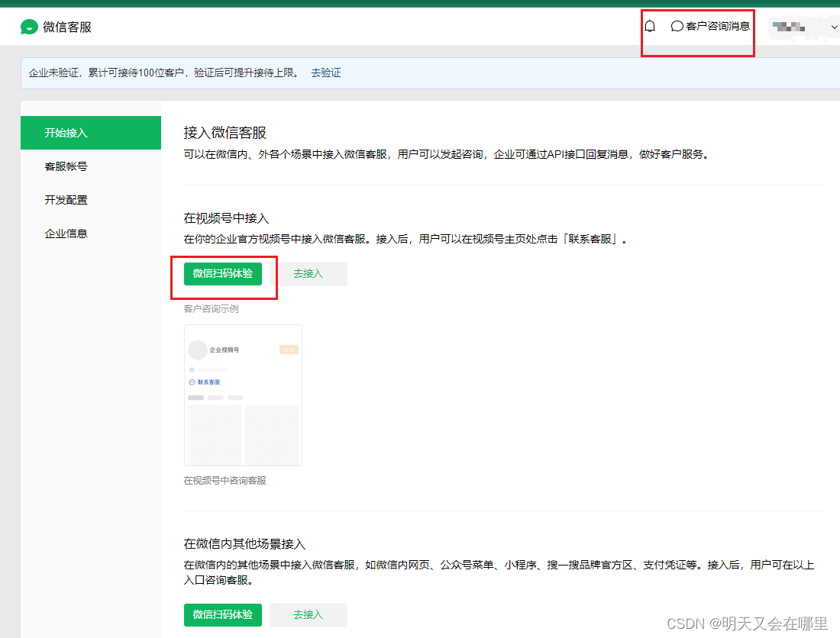Click the 在微信内其他场景接入 heading

(x=244, y=544)
